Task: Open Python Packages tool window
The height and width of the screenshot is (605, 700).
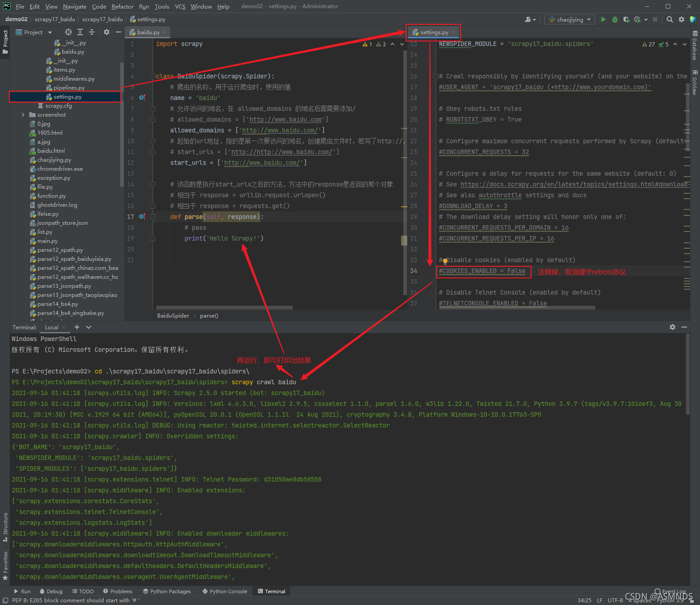Action: [167, 591]
